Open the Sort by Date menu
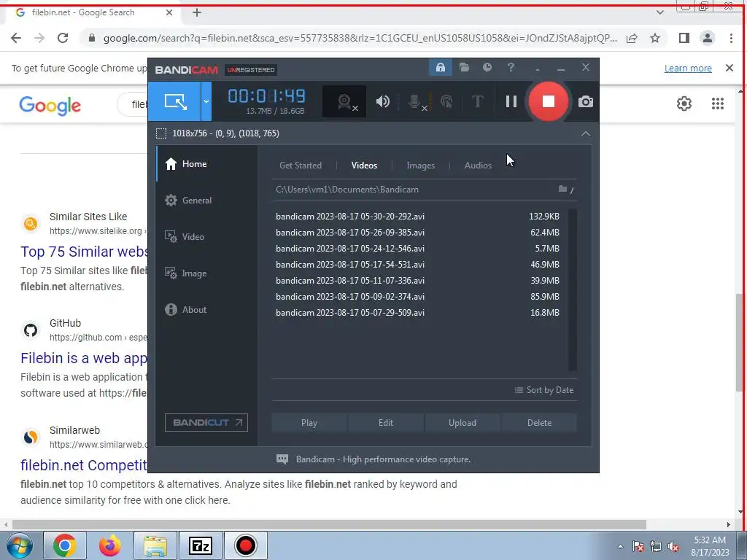The image size is (747, 560). click(x=544, y=390)
